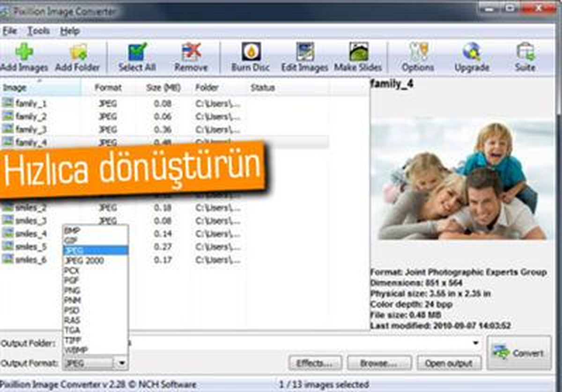This screenshot has height=392, width=562.
Task: Open the Help menu
Action: pyautogui.click(x=70, y=31)
